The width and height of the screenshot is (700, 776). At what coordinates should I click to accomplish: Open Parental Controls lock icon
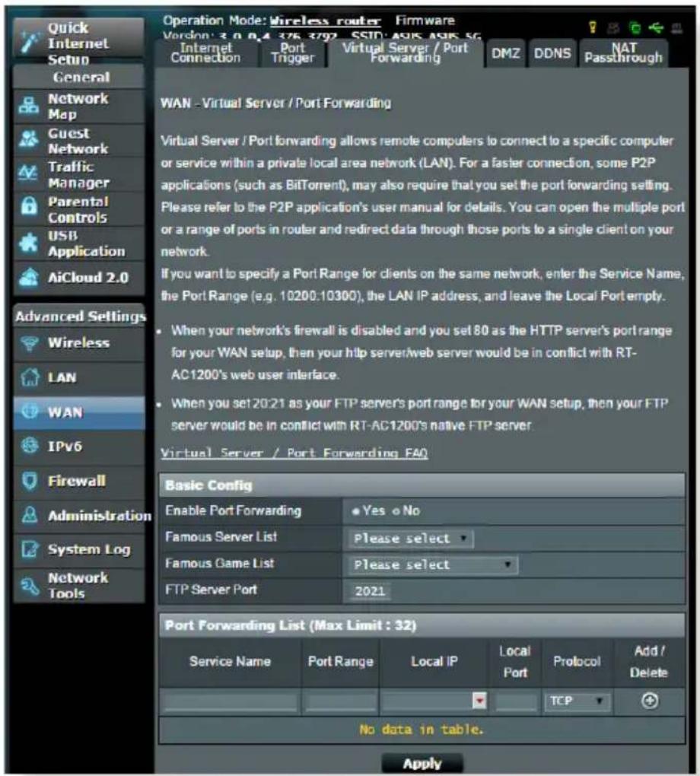[29, 206]
